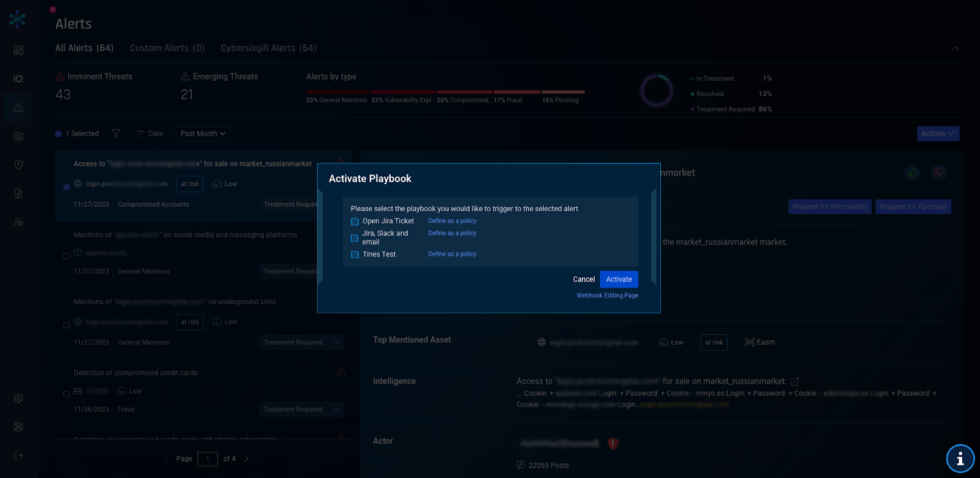This screenshot has height=478, width=980.
Task: Collapse the alerts summary chevron
Action: click(955, 48)
